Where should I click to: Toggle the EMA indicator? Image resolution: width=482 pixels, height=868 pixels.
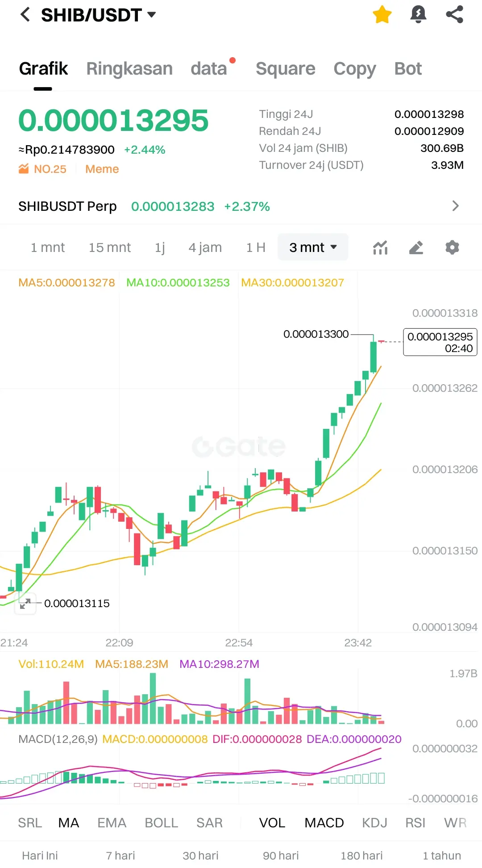(x=112, y=823)
